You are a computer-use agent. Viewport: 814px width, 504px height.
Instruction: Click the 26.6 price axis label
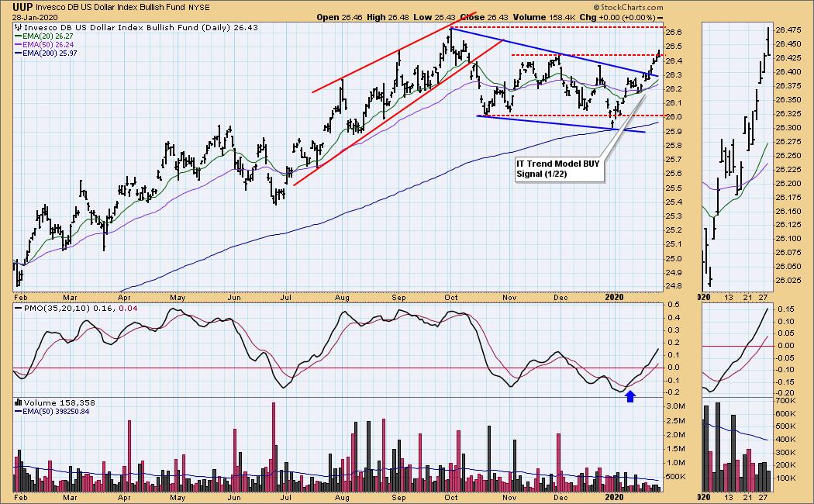click(x=674, y=33)
